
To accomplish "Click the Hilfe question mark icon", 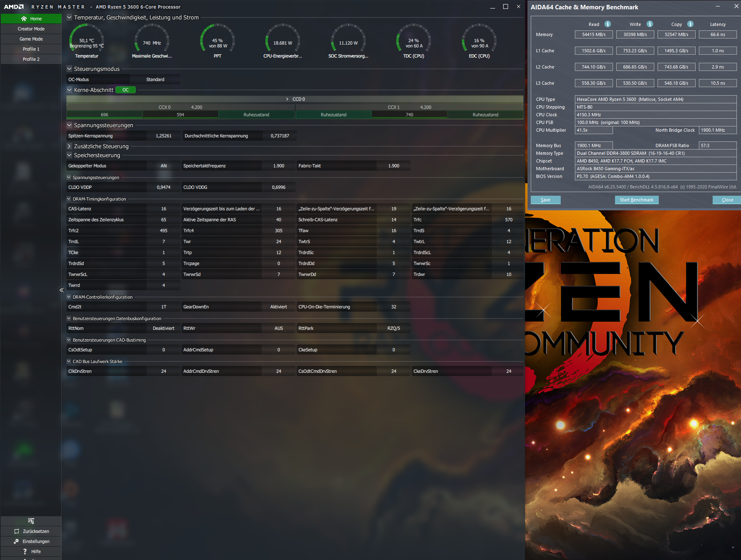I will pyautogui.click(x=25, y=551).
